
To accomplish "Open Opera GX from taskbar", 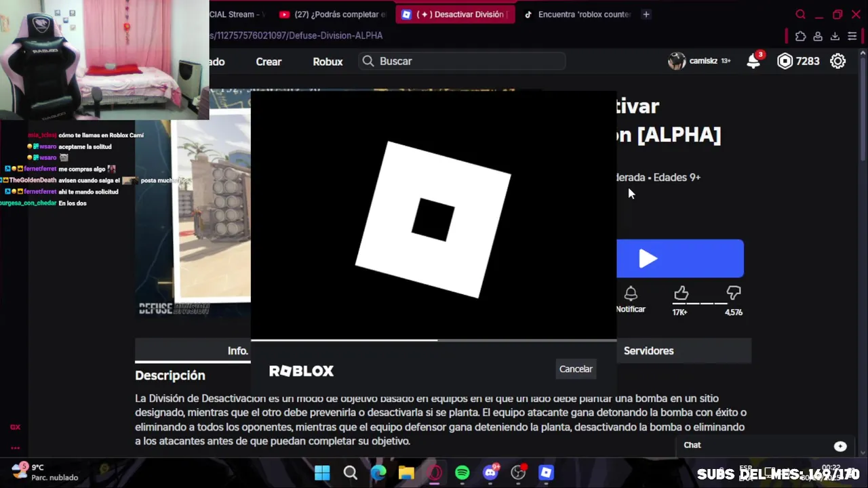I will coord(435,472).
